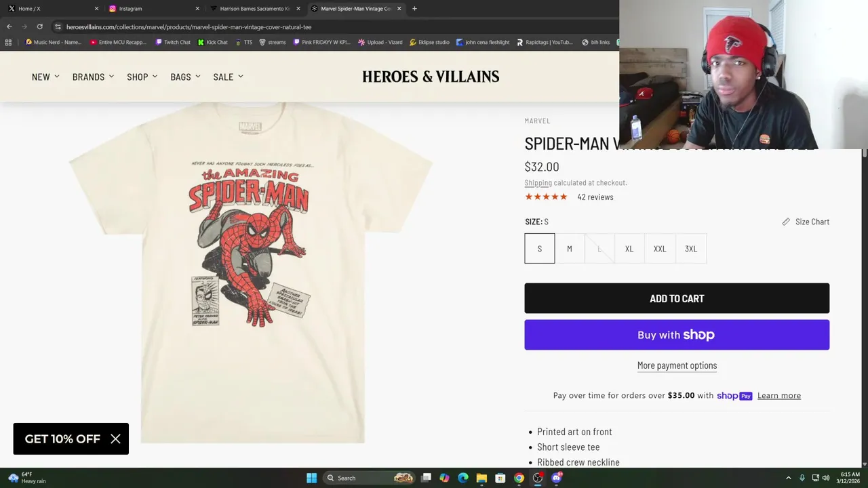Open the Size Chart ruler link

coord(806,222)
